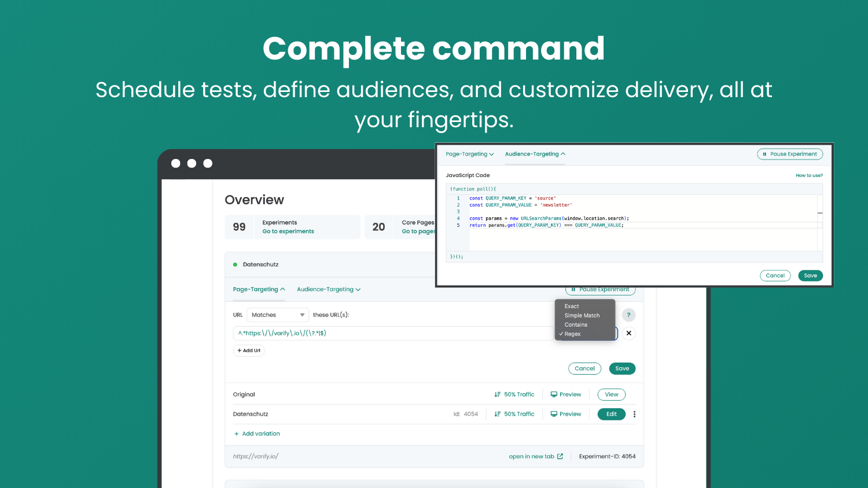Collapse Page-Targeting in the overview panel
The height and width of the screenshot is (488, 868).
[x=259, y=289]
